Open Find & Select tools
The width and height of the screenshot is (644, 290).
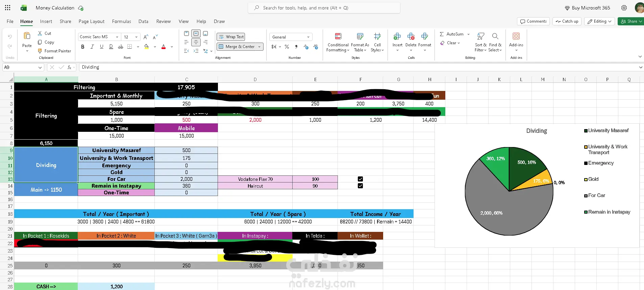(495, 42)
